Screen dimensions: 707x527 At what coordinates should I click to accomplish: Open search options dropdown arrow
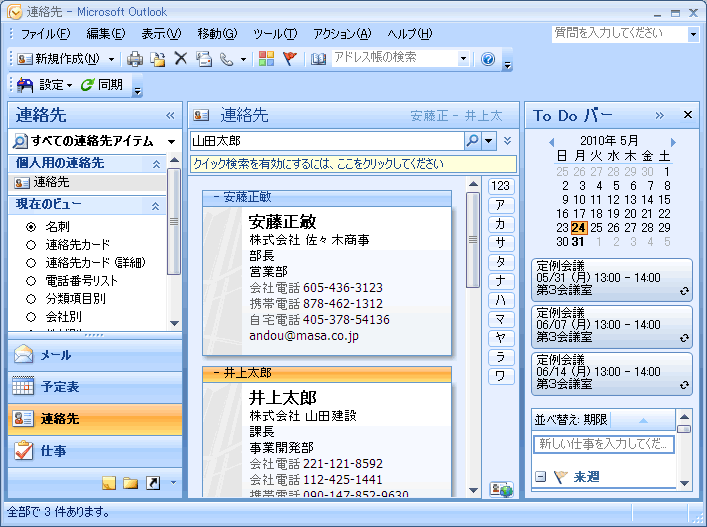coord(488,141)
